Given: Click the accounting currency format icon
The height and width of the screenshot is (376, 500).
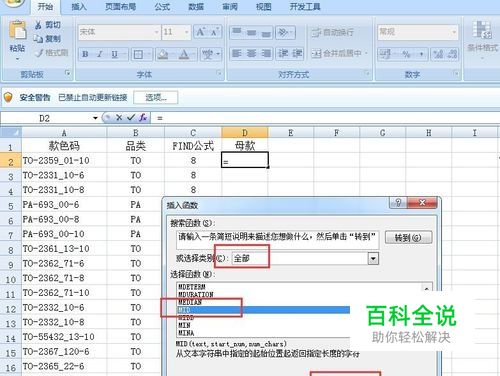Looking at the screenshot, I should 385,54.
